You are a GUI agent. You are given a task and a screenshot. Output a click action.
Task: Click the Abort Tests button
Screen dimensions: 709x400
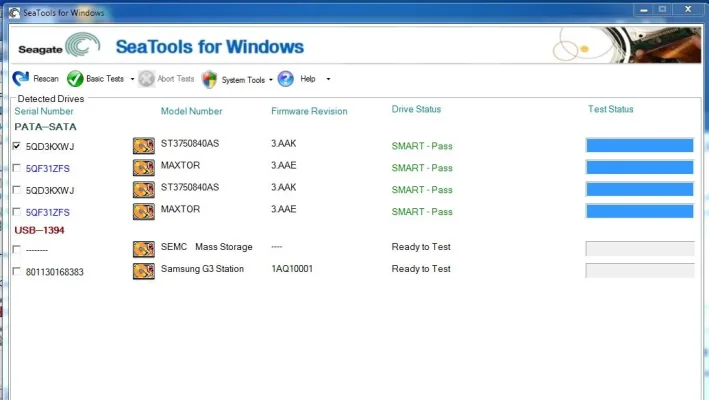[166, 79]
